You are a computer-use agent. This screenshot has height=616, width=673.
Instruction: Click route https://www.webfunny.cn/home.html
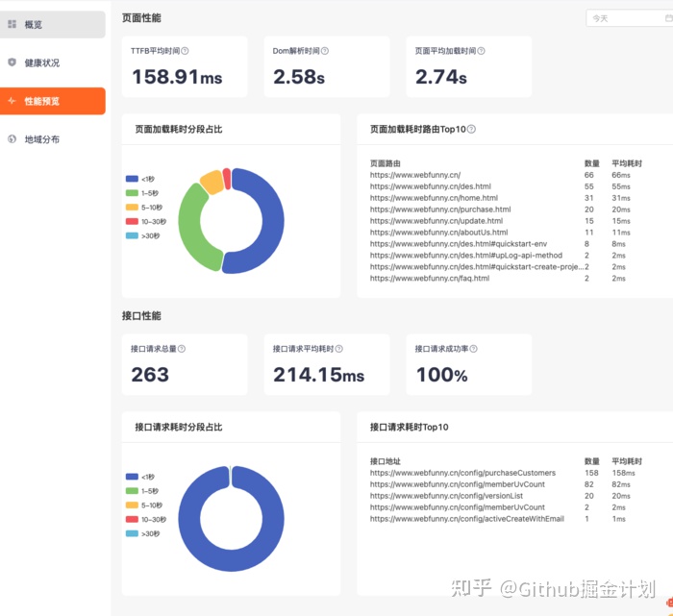point(434,198)
